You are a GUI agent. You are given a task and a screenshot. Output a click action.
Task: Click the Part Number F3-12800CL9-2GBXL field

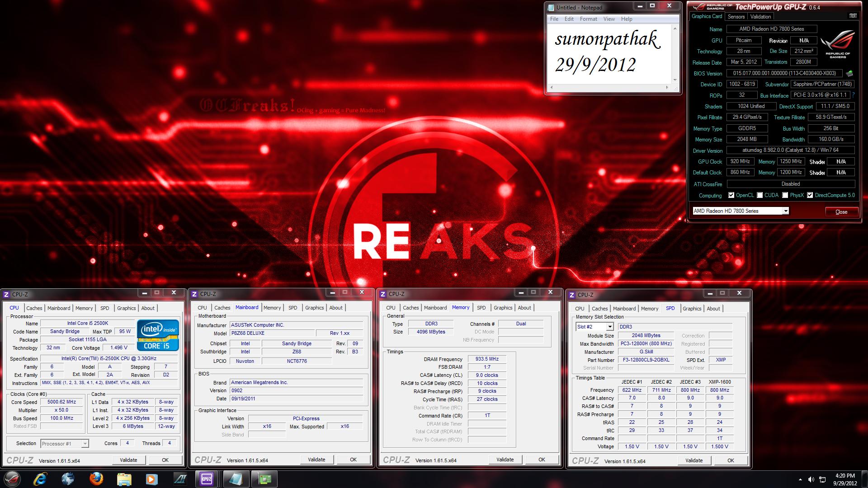click(x=646, y=360)
